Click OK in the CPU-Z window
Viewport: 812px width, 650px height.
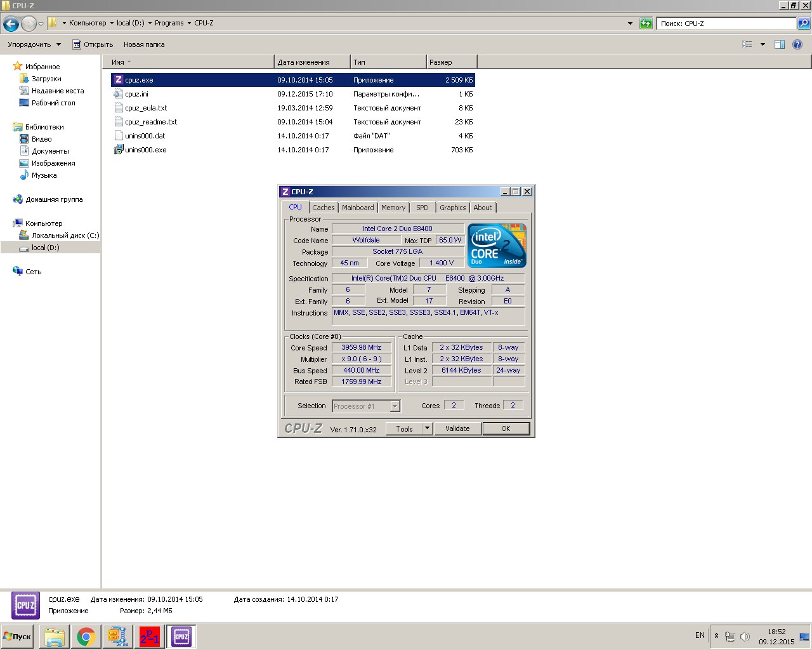506,428
